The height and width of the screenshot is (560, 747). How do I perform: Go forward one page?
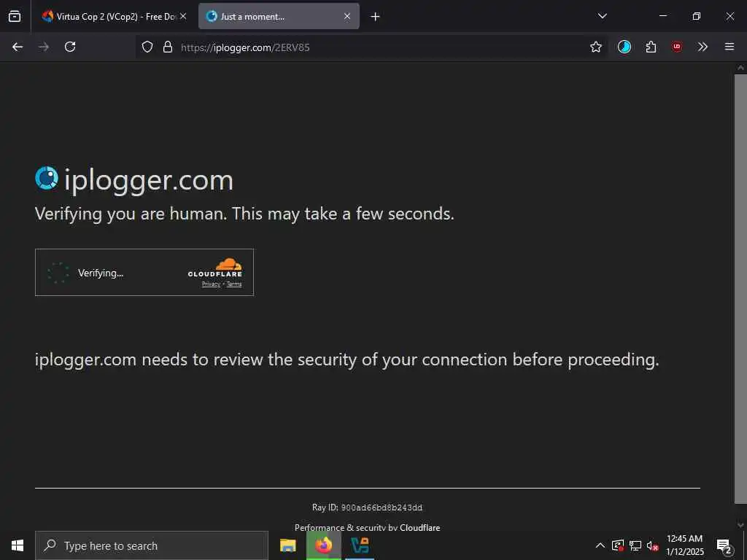pos(44,47)
